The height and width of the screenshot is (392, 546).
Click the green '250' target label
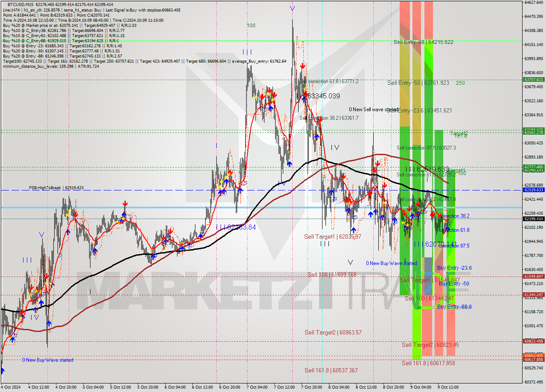(x=460, y=83)
